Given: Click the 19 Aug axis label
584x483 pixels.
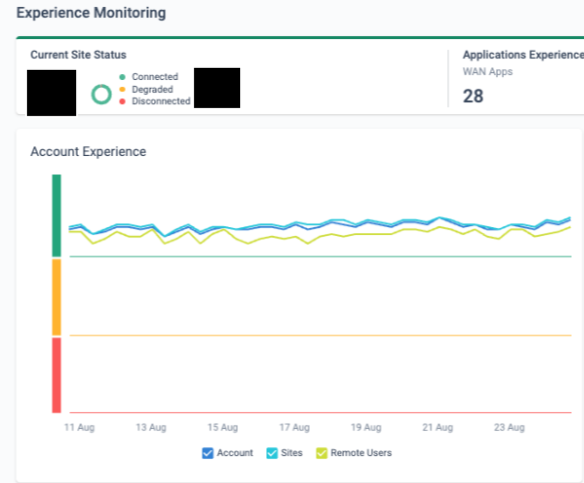Looking at the screenshot, I should click(366, 427).
